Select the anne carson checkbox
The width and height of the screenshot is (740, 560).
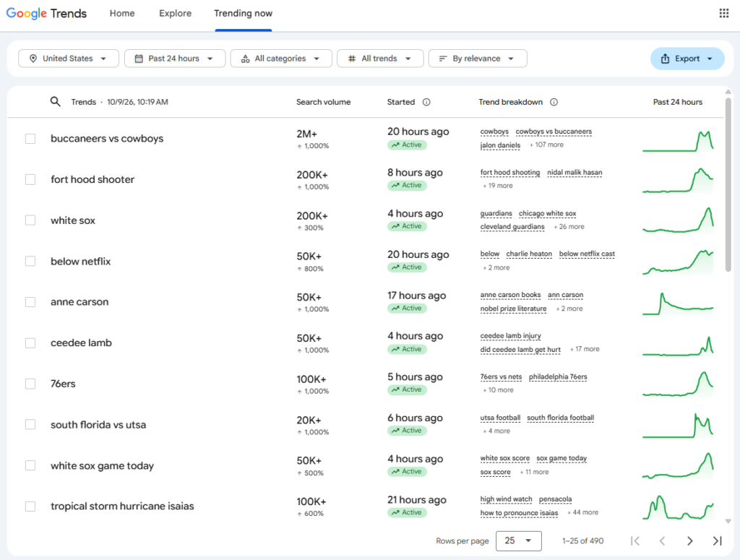coord(30,302)
